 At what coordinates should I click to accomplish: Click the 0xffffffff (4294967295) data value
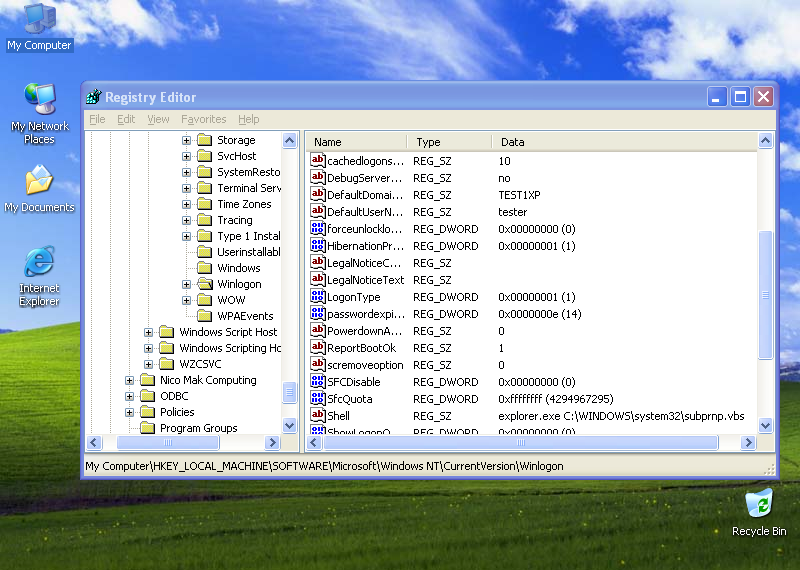coord(556,399)
